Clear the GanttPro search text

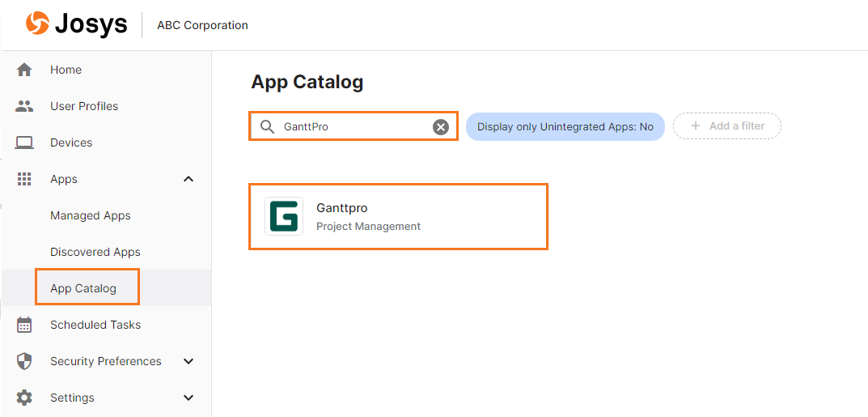(x=441, y=127)
